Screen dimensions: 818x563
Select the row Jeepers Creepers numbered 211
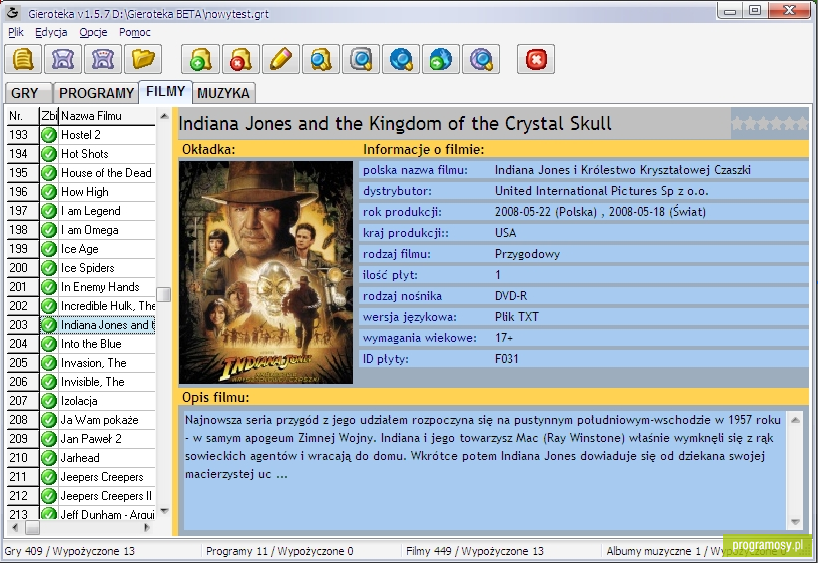(81, 477)
